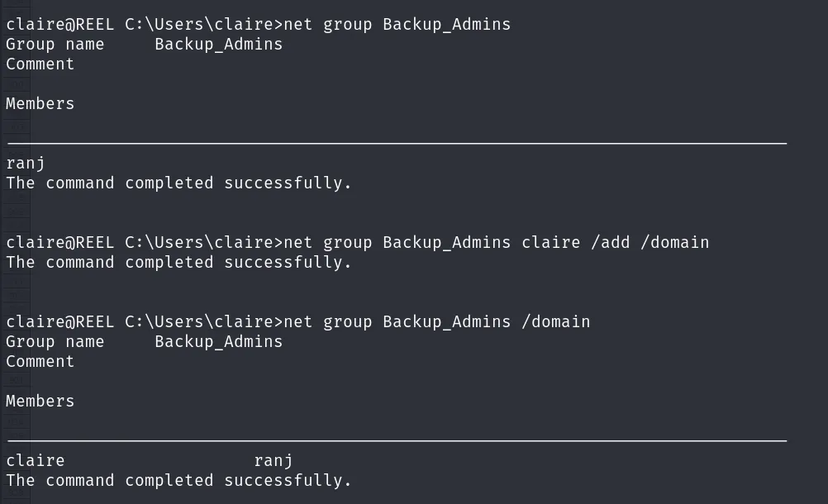Viewport: 828px width, 504px height.
Task: Click the Comment label under the /domain query output
Action: [40, 362]
